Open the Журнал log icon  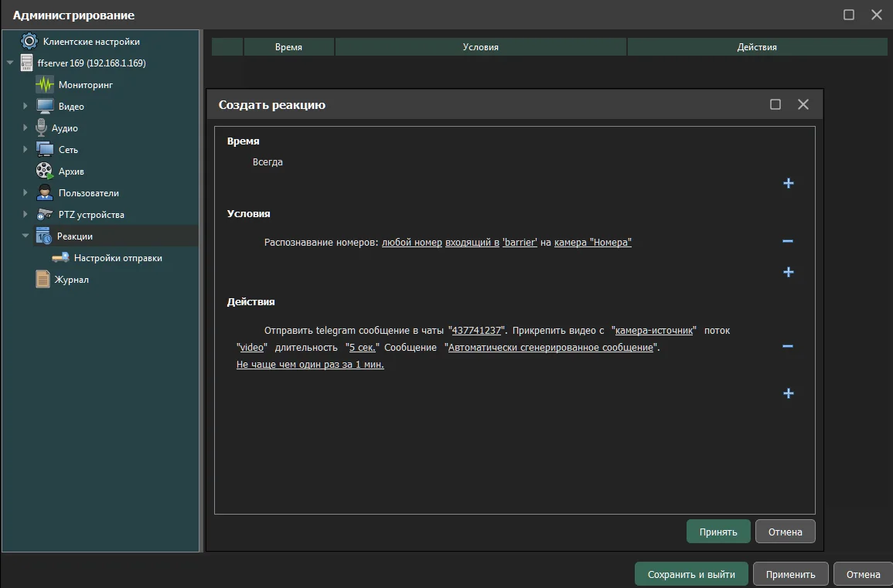(43, 280)
